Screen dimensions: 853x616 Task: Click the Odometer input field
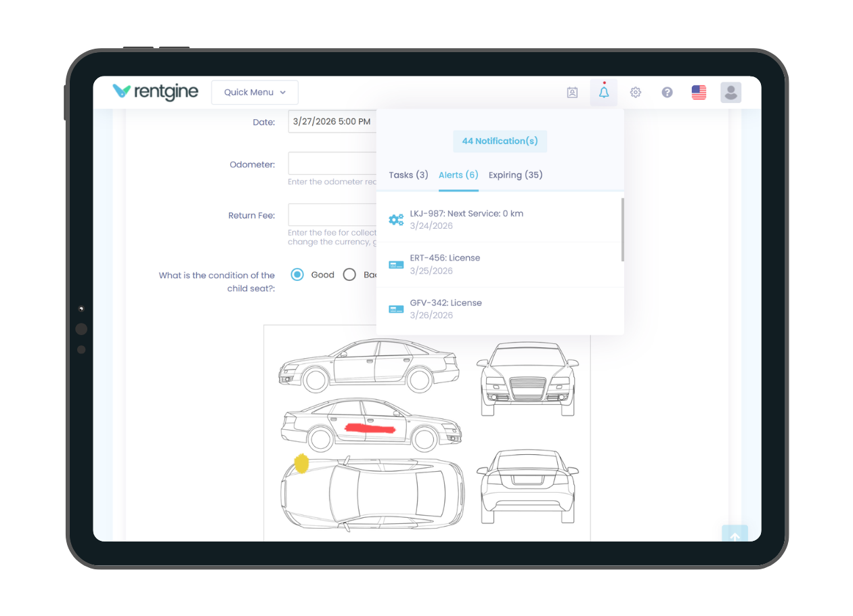tap(332, 164)
